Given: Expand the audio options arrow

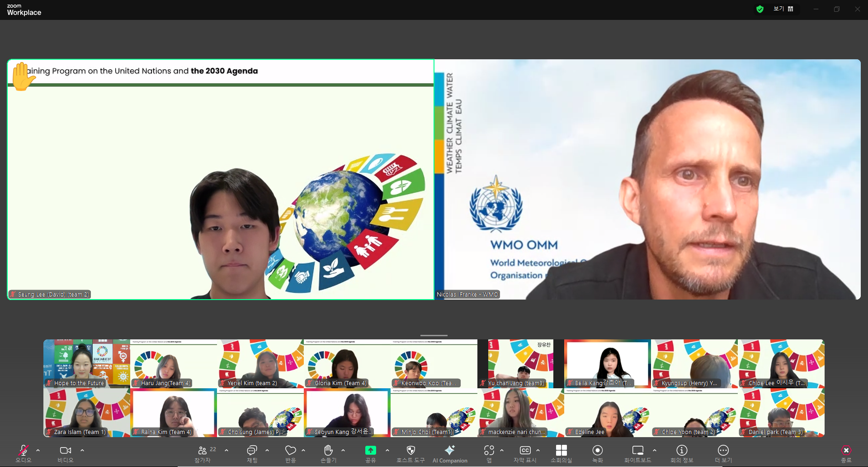Looking at the screenshot, I should (x=38, y=450).
